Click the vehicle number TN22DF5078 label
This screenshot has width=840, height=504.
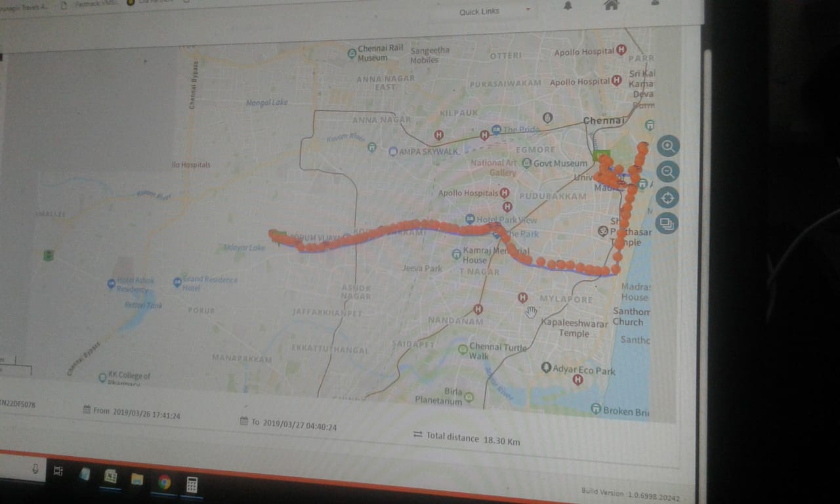(x=17, y=404)
